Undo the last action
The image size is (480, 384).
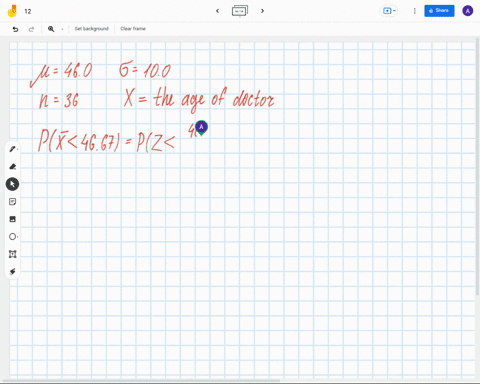coord(15,29)
